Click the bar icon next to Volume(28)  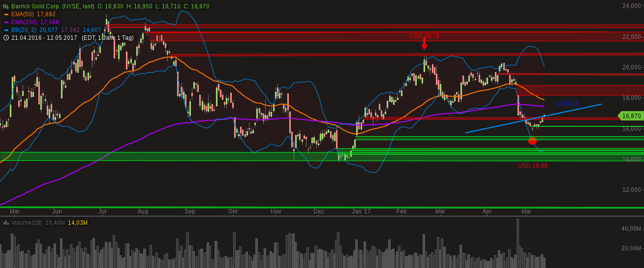[6, 223]
